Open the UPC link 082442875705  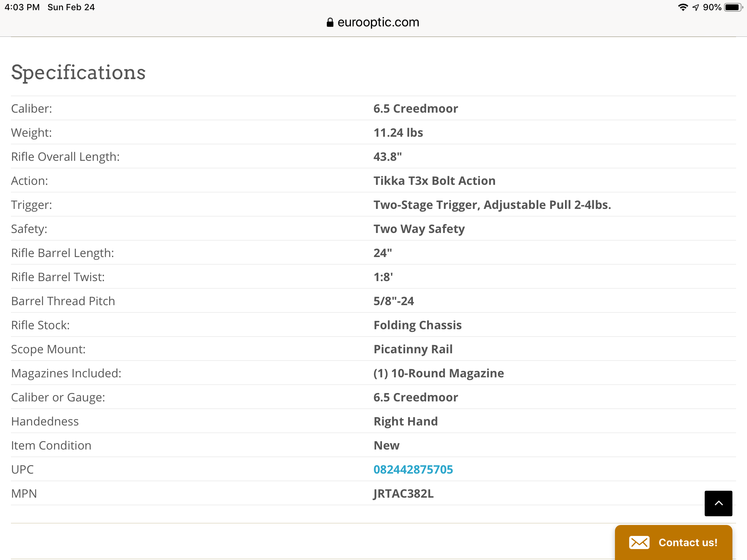click(413, 469)
